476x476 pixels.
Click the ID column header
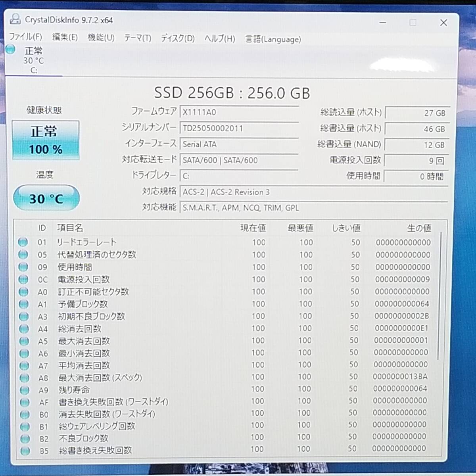point(42,228)
